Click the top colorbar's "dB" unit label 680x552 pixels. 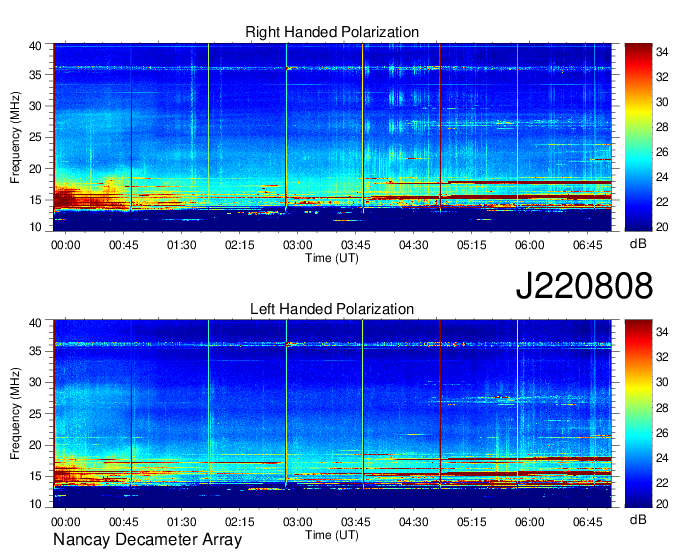(x=638, y=244)
